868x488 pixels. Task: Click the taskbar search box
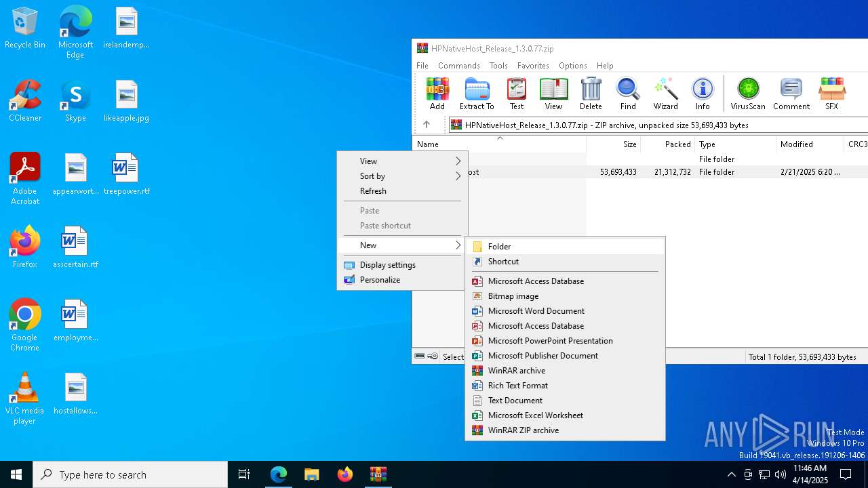click(x=130, y=474)
